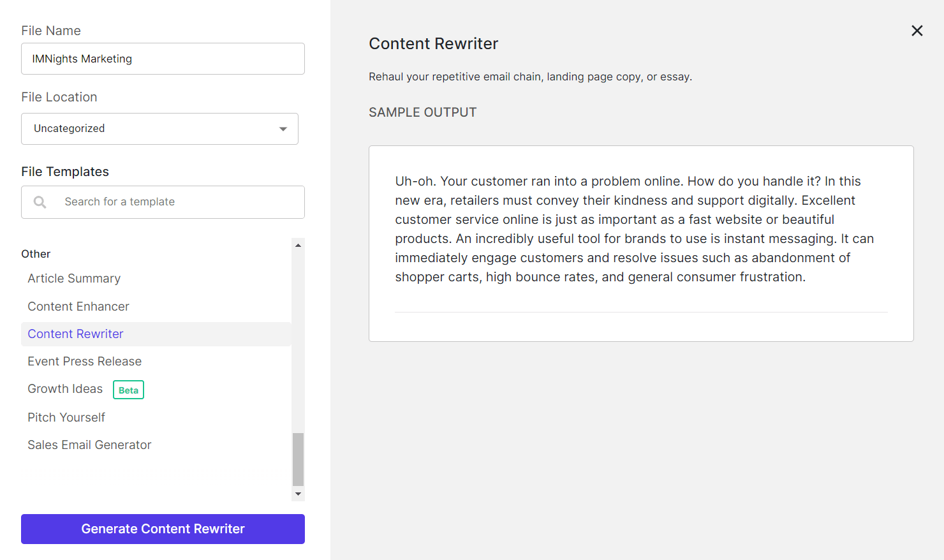Select the Article Summary template
The image size is (944, 560).
[x=74, y=279]
